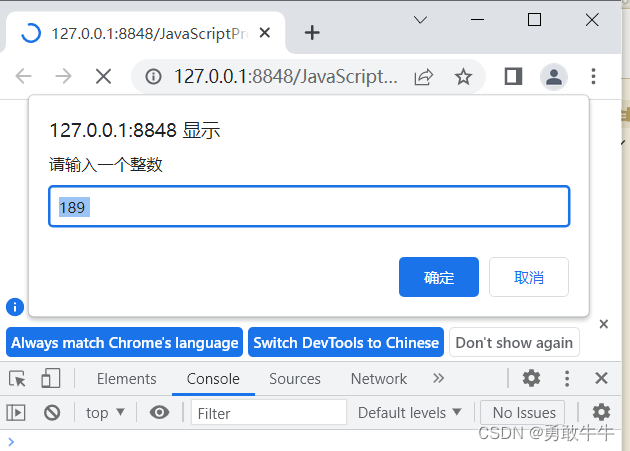
Task: Toggle the device toolbar icon
Action: tap(51, 378)
